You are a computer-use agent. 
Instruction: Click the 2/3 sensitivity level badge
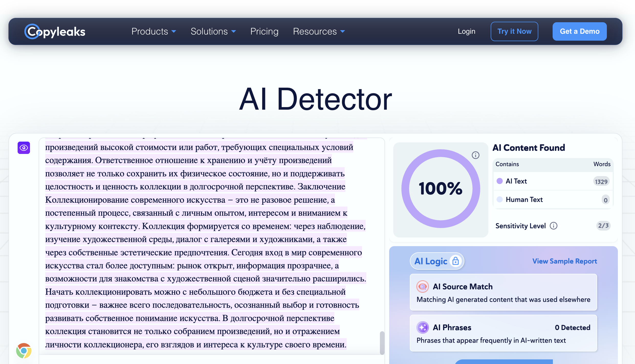coord(603,226)
